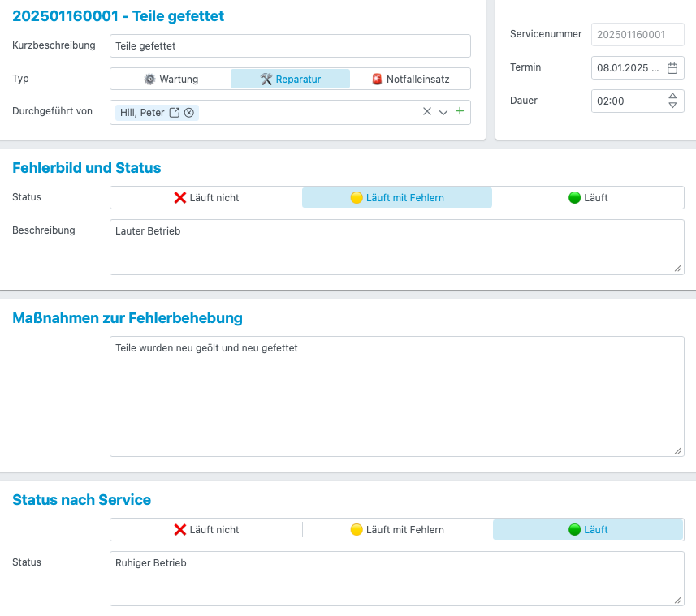This screenshot has height=616, width=696.
Task: Set post-service status to Läuft nicht
Action: (x=206, y=529)
